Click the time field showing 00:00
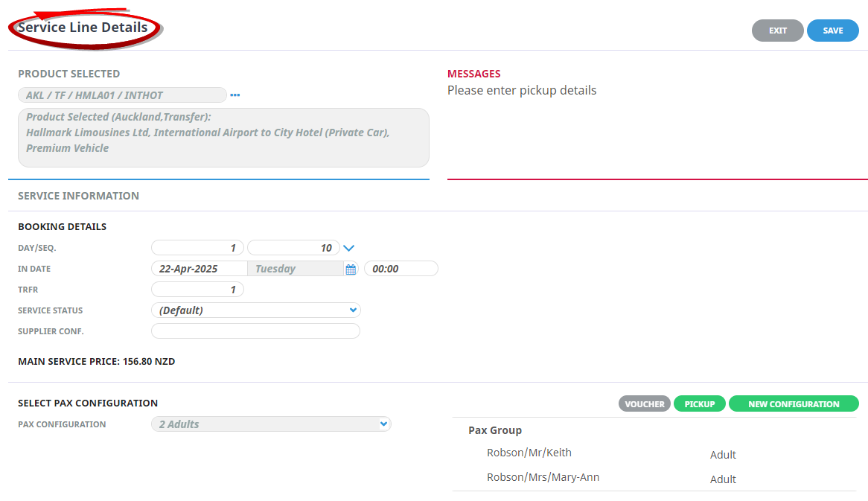 click(401, 269)
